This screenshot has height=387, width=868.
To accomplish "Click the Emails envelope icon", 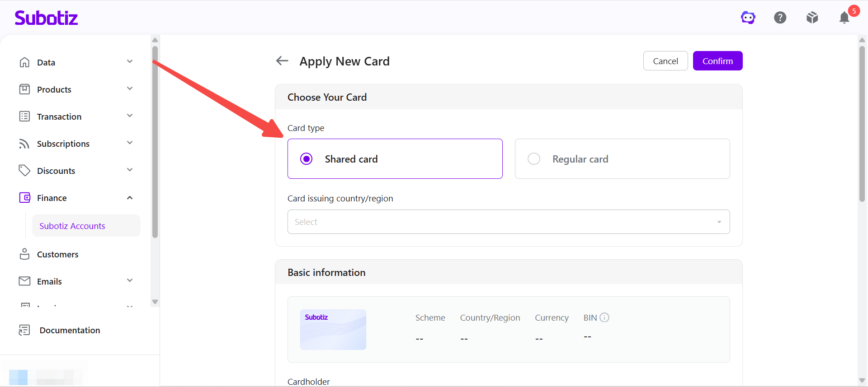I will pyautogui.click(x=24, y=281).
